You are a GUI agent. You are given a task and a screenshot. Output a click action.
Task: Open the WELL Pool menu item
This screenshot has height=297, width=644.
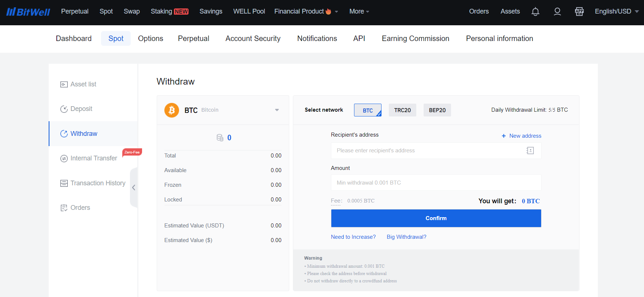click(x=249, y=11)
